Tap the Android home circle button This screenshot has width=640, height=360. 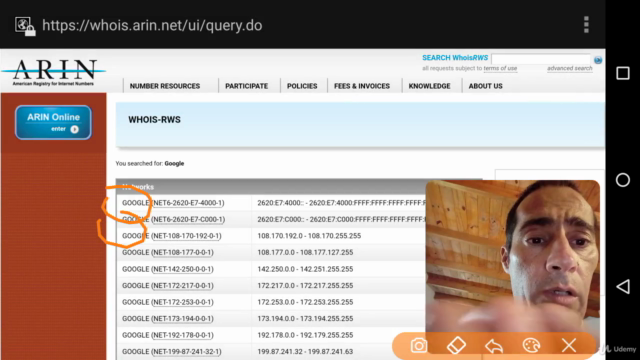click(x=622, y=180)
